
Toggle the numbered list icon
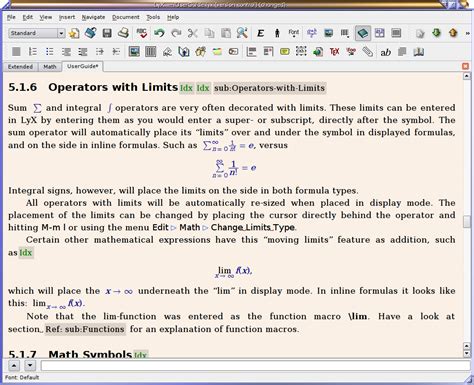[x=33, y=52]
